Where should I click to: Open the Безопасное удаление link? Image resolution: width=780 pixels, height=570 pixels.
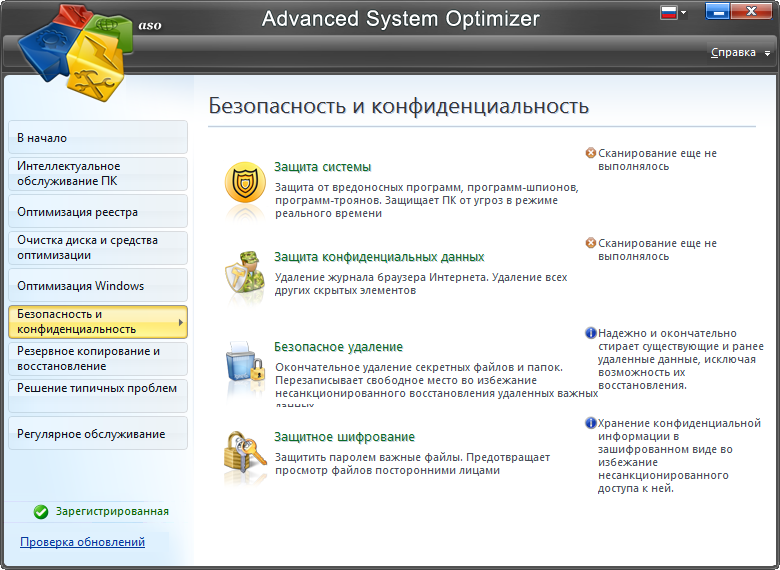338,347
